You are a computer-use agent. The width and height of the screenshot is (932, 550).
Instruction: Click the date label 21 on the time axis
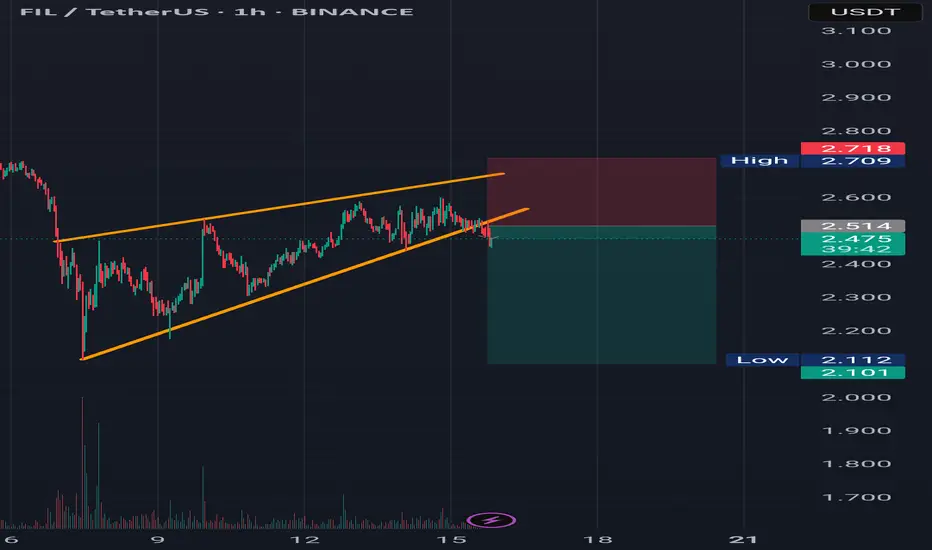tap(743, 540)
